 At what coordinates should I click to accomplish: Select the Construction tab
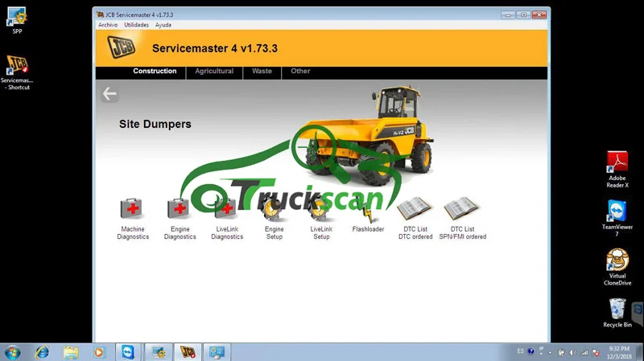coord(155,71)
